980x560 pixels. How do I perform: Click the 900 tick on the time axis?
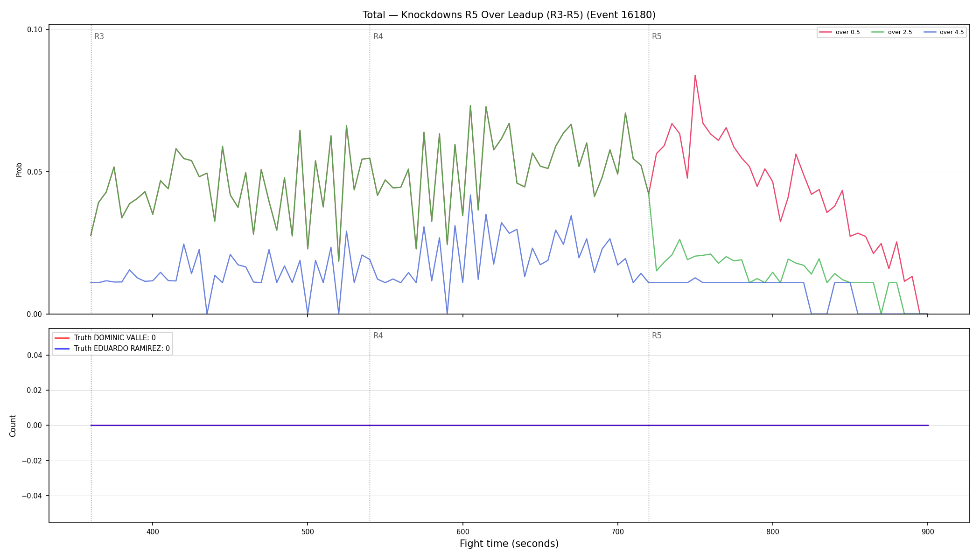point(928,532)
